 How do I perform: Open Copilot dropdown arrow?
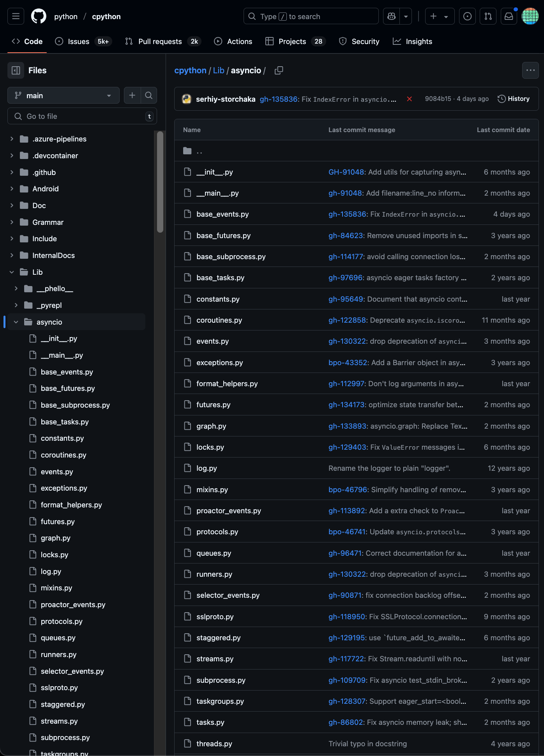406,16
